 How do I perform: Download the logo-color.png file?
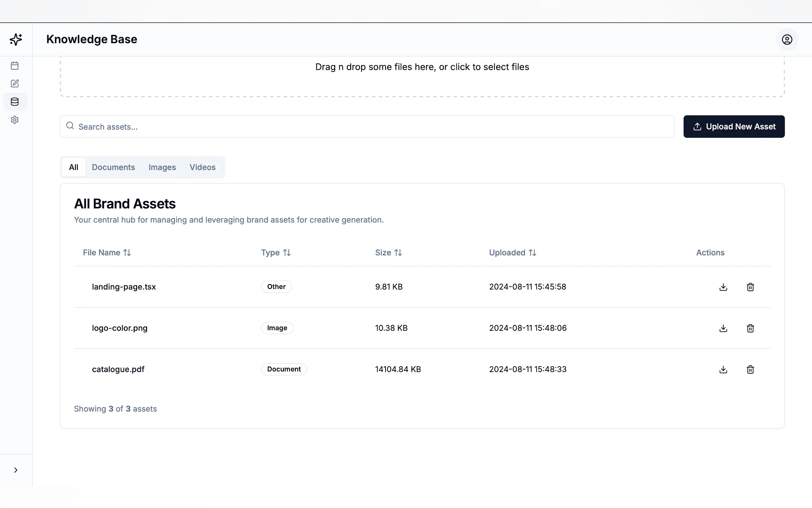pos(723,328)
